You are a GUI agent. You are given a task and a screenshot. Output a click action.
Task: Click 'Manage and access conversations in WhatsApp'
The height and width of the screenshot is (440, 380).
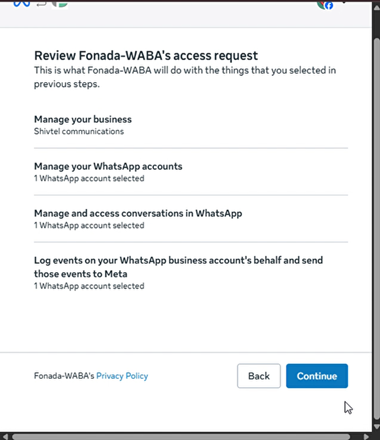(138, 213)
